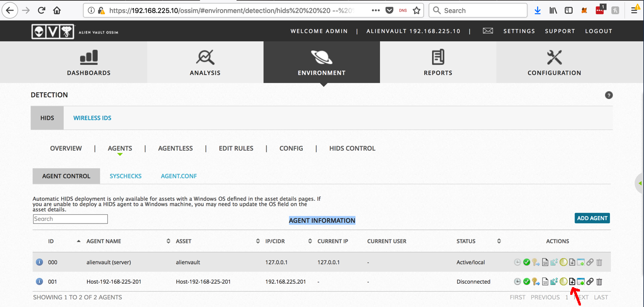Open the mail envelope icon in header

tap(488, 31)
